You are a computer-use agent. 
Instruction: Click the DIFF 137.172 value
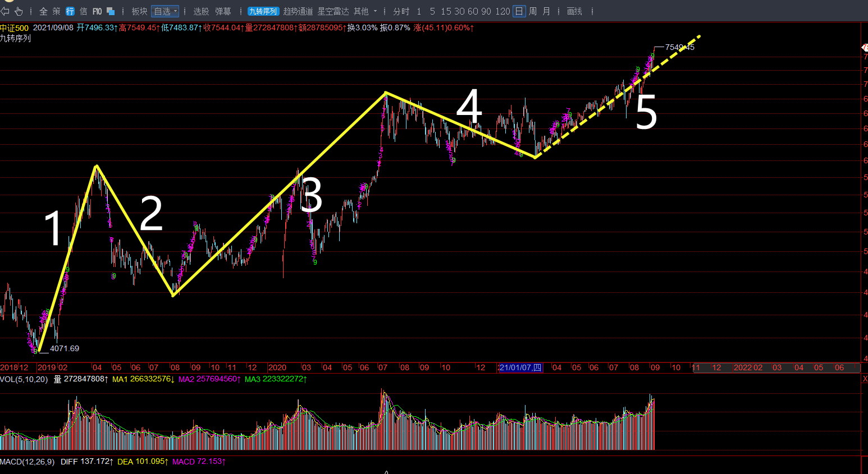pyautogui.click(x=87, y=462)
